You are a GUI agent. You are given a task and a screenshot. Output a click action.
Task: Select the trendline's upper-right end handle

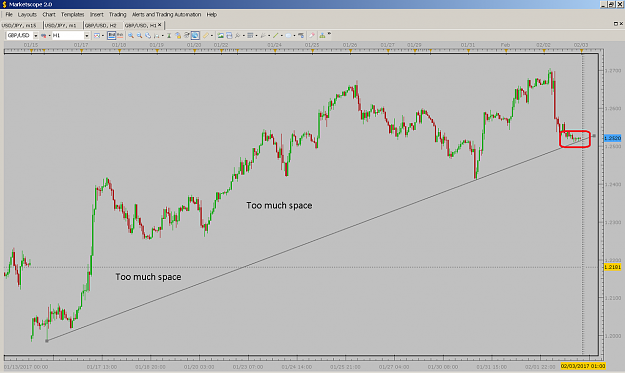(x=594, y=136)
